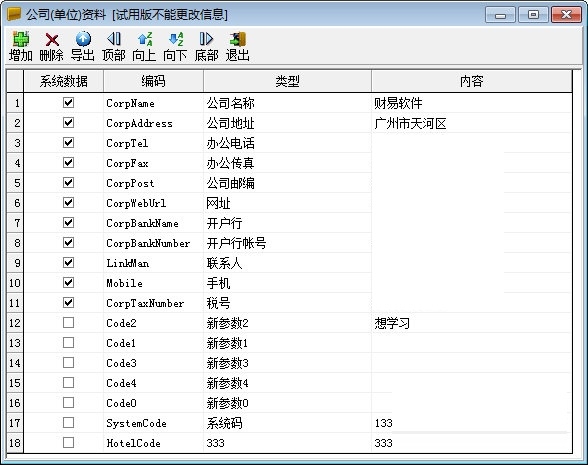Move row down with 向下 icon
Viewport: 588px width, 465px height.
pyautogui.click(x=176, y=39)
